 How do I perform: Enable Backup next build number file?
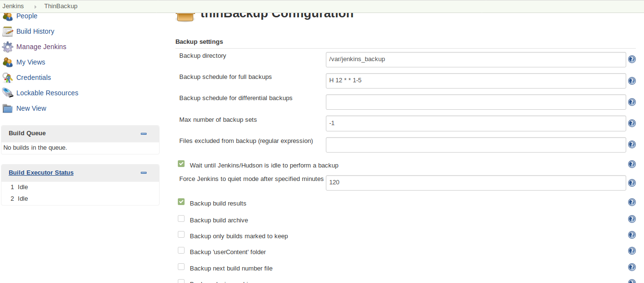(181, 267)
